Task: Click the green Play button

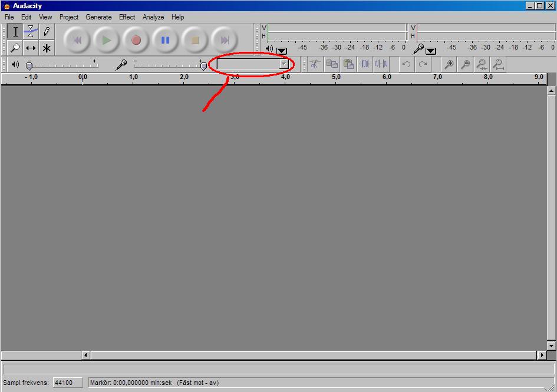Action: [x=106, y=40]
